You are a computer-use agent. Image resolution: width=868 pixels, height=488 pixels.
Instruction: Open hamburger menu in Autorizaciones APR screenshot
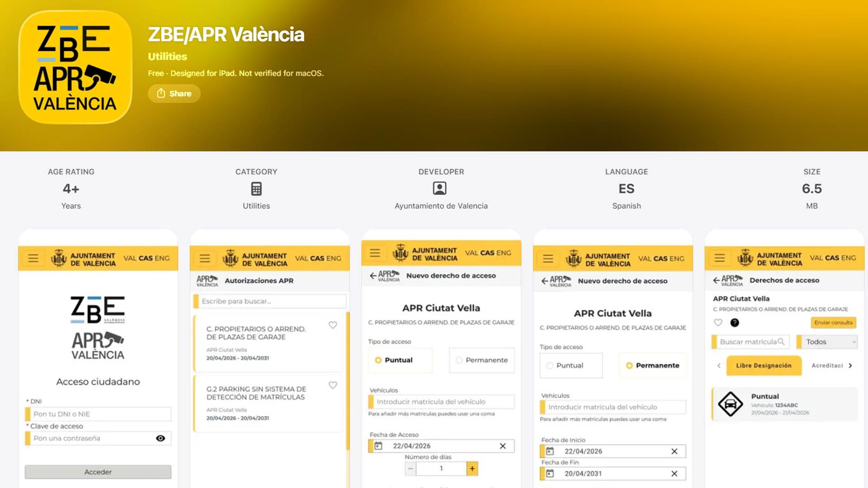pyautogui.click(x=205, y=258)
